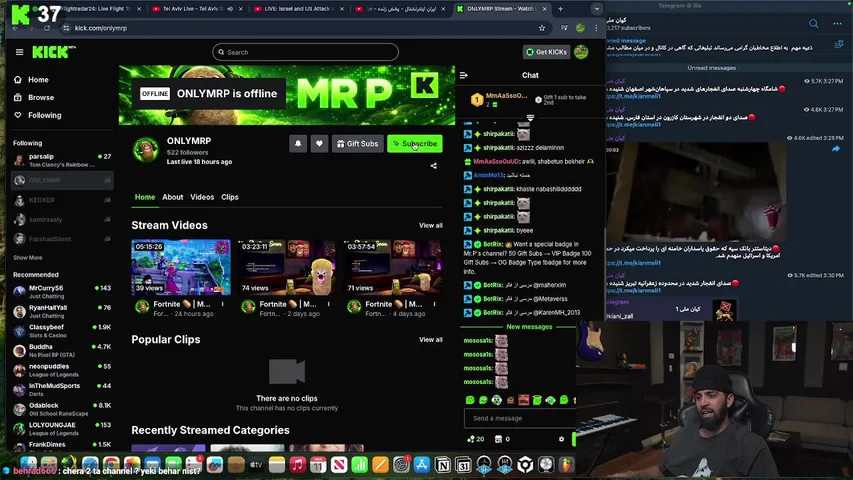Select the Home channel tab

pos(145,197)
